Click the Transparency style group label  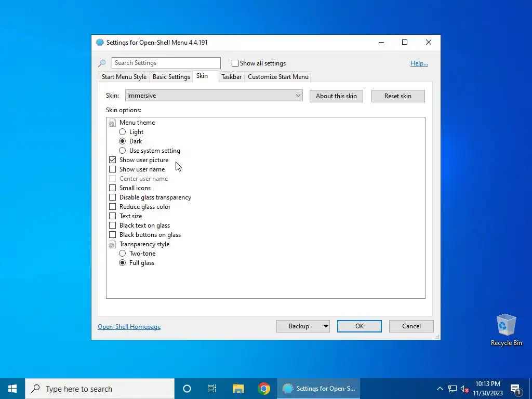point(144,244)
